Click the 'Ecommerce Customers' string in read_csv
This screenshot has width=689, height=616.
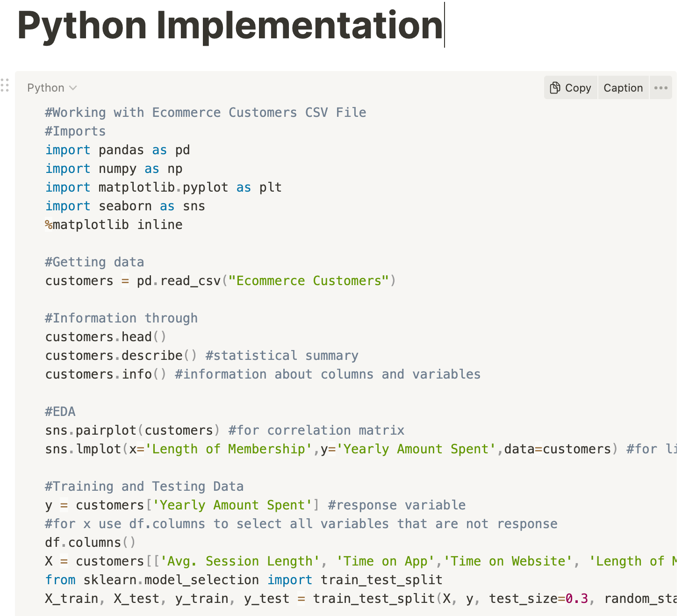[312, 281]
